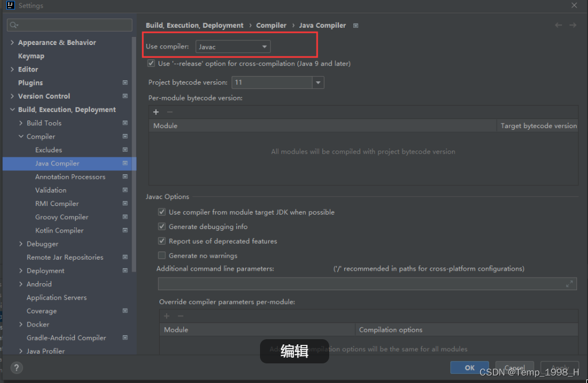Expand Java Profiler node
Image resolution: width=588 pixels, height=383 pixels.
point(21,351)
